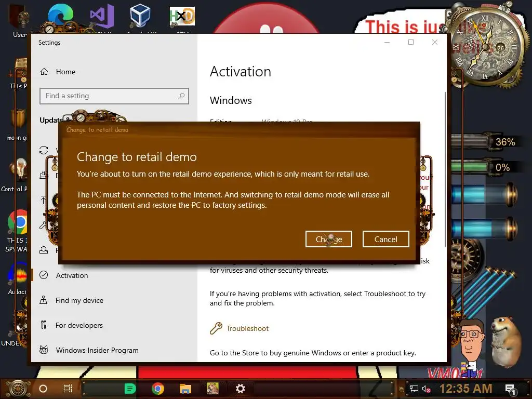Click the network tray icon
Viewport: 532px width, 399px height.
[x=414, y=389]
